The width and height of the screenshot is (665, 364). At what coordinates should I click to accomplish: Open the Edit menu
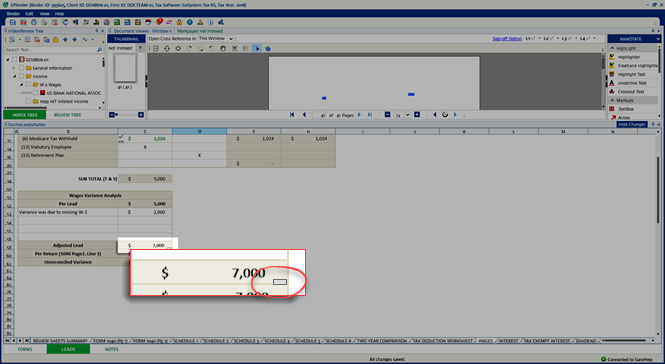coord(29,14)
